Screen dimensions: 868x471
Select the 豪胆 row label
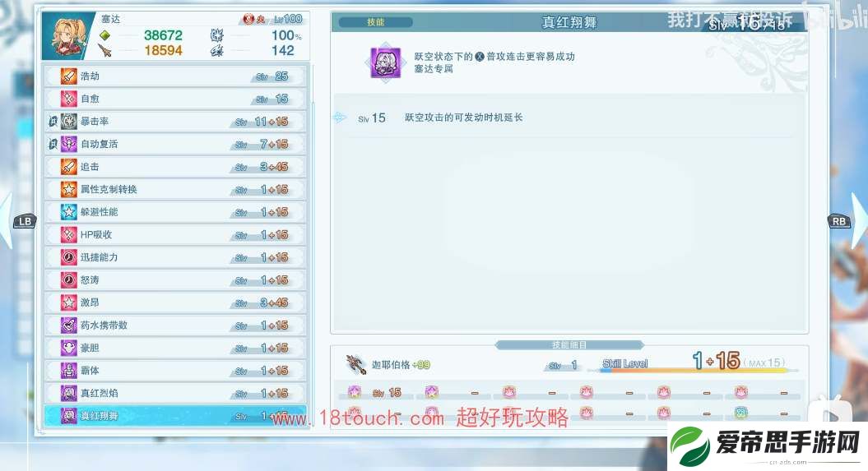pos(90,348)
